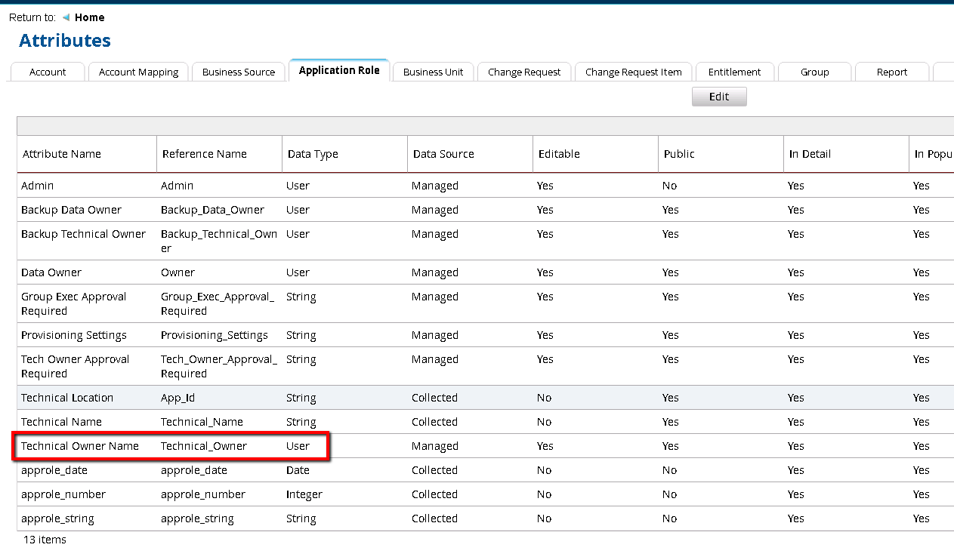Image resolution: width=954 pixels, height=560 pixels.
Task: Click the Reference Name column header
Action: [204, 154]
